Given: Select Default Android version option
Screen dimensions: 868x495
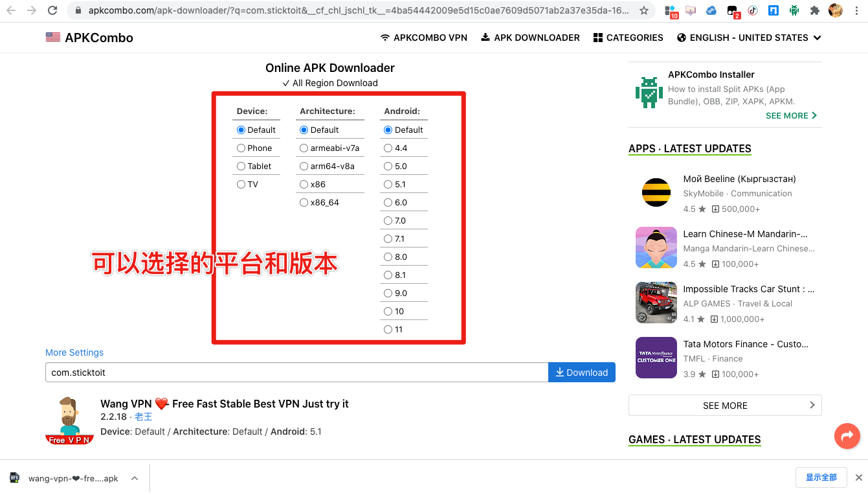Looking at the screenshot, I should 388,130.
